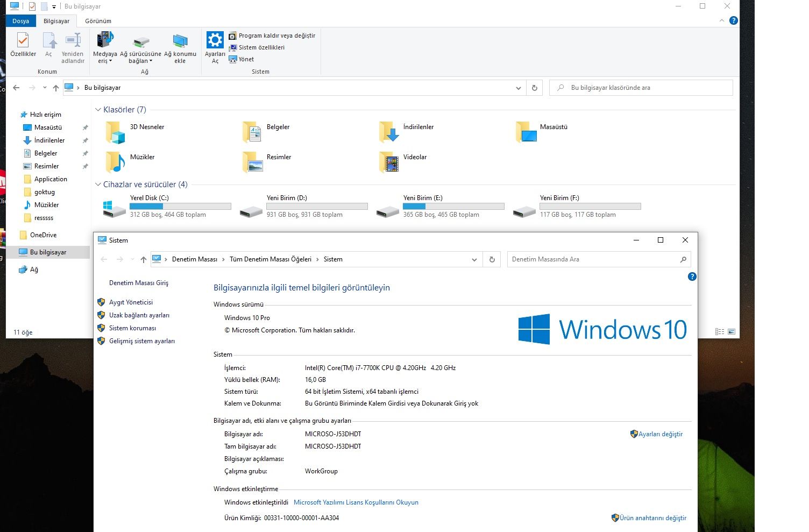The height and width of the screenshot is (532, 809).
Task: Open the Resimler folder in Klasörler
Action: tap(252, 161)
